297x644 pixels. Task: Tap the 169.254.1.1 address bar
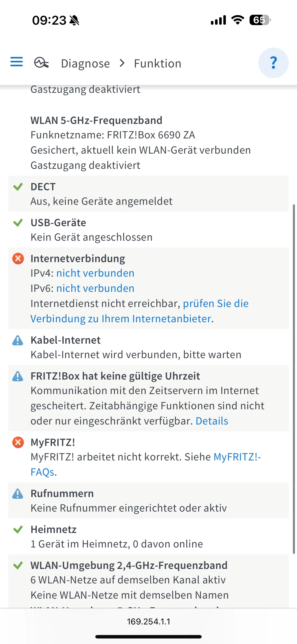click(x=148, y=621)
